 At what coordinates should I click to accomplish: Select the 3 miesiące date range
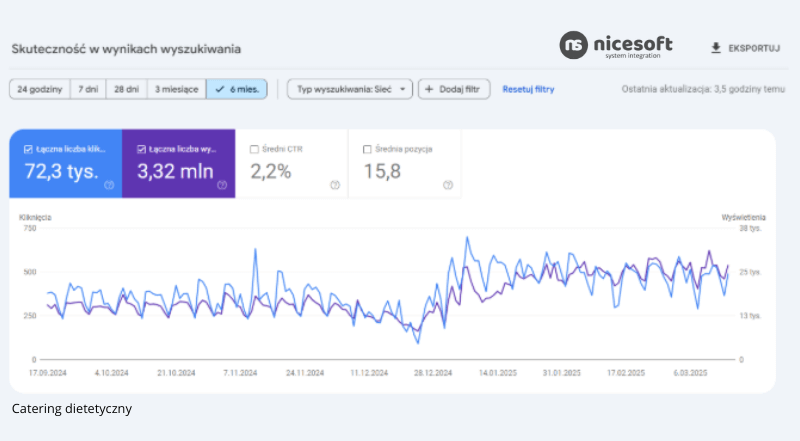coord(175,89)
